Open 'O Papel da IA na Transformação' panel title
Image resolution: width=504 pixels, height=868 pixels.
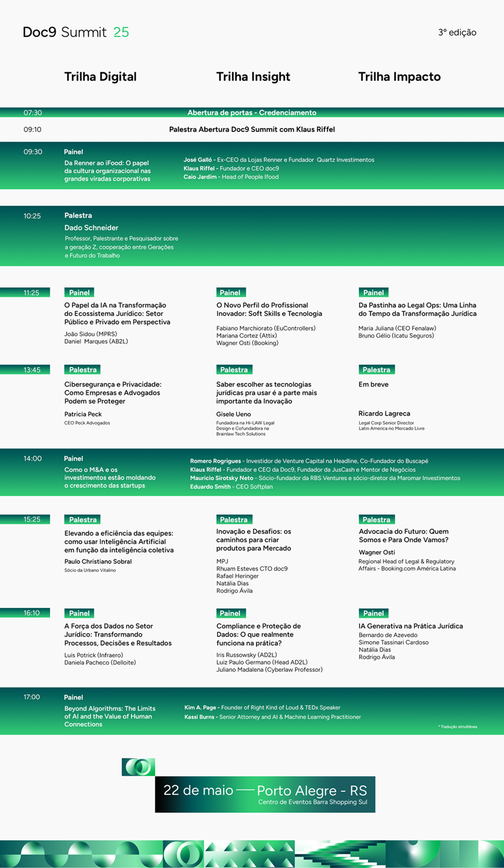click(117, 313)
